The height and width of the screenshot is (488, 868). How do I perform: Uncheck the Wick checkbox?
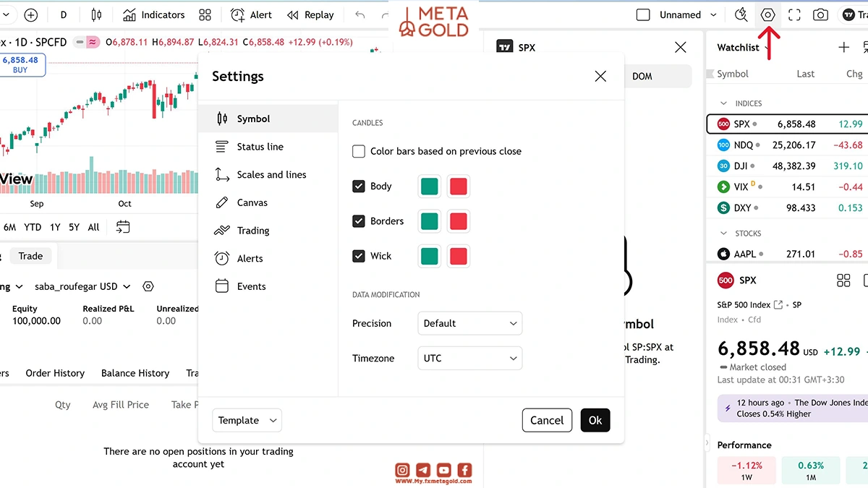[x=359, y=256]
